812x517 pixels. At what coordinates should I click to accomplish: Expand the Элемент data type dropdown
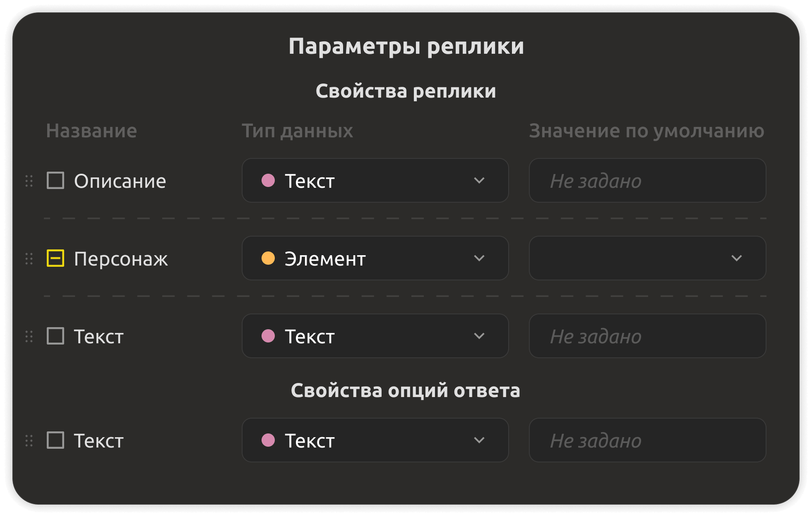375,258
